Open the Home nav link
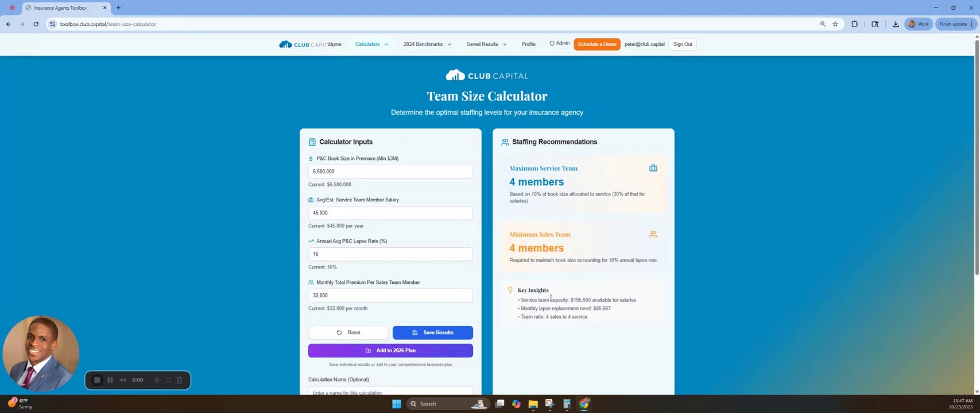This screenshot has width=980, height=413. click(335, 44)
